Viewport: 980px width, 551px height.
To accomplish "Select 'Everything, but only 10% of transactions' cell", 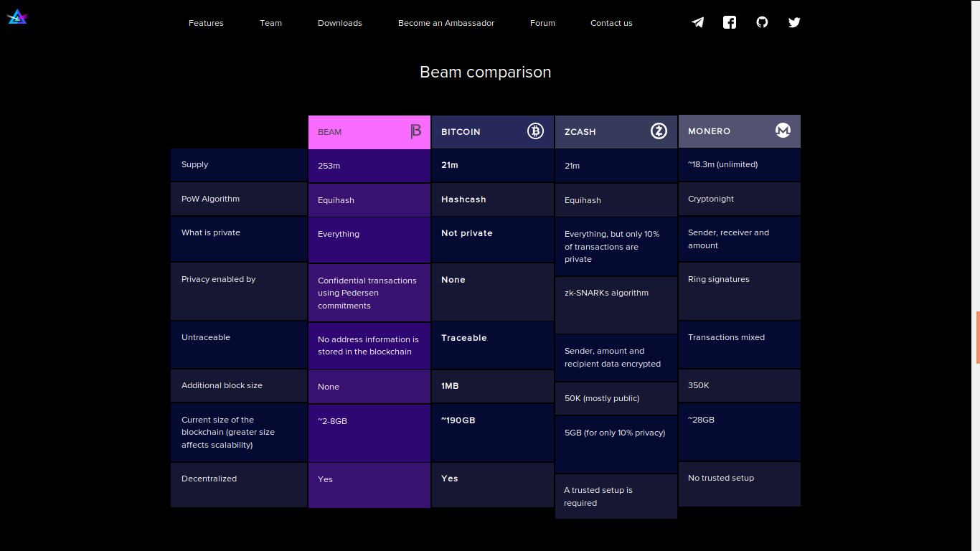I will [616, 247].
